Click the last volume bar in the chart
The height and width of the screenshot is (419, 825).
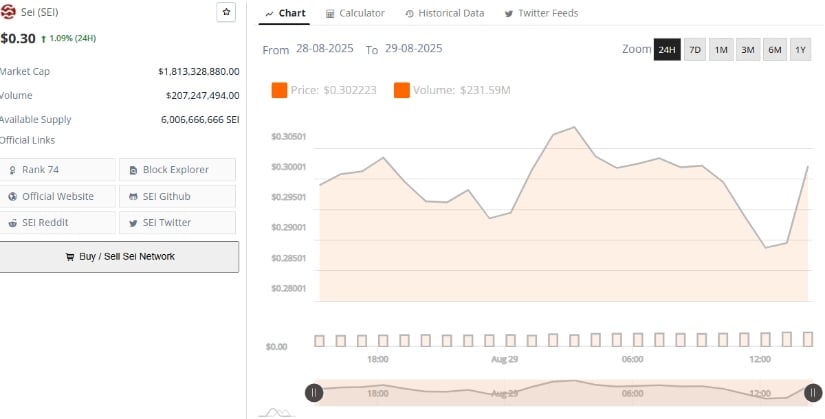(808, 339)
